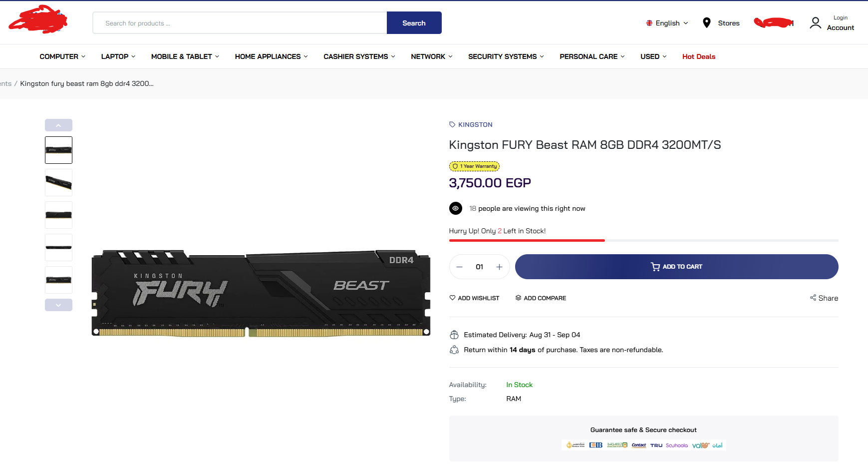Click the TRU payment logo
This screenshot has height=475, width=868.
coord(656,445)
